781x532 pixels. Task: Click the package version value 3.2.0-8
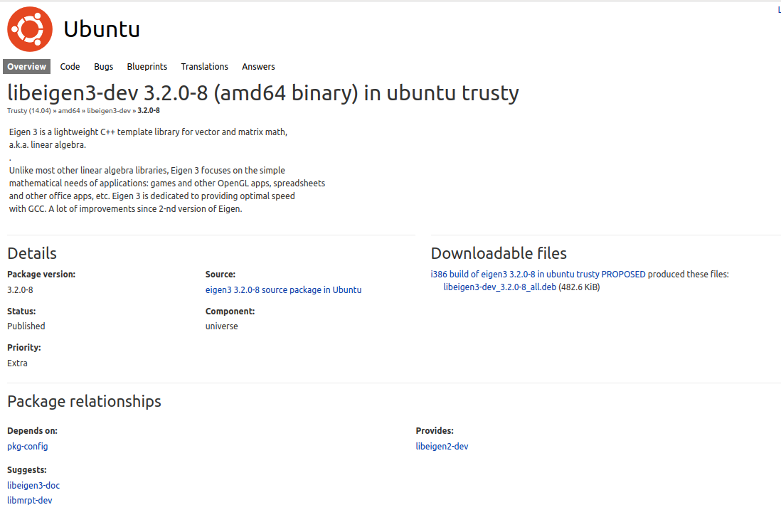tap(20, 290)
